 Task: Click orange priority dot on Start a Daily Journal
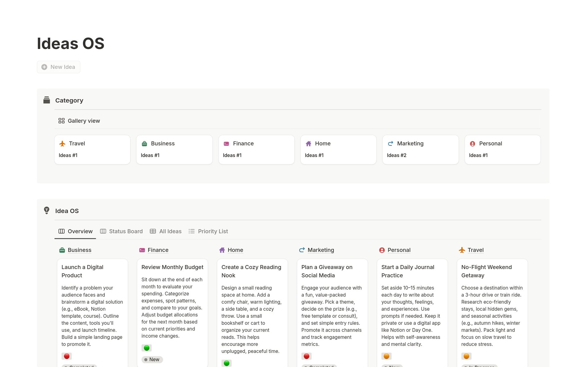tap(386, 356)
